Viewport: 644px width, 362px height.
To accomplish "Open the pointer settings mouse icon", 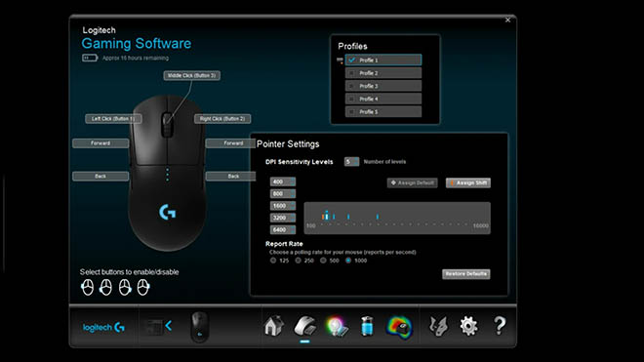I will click(x=304, y=326).
